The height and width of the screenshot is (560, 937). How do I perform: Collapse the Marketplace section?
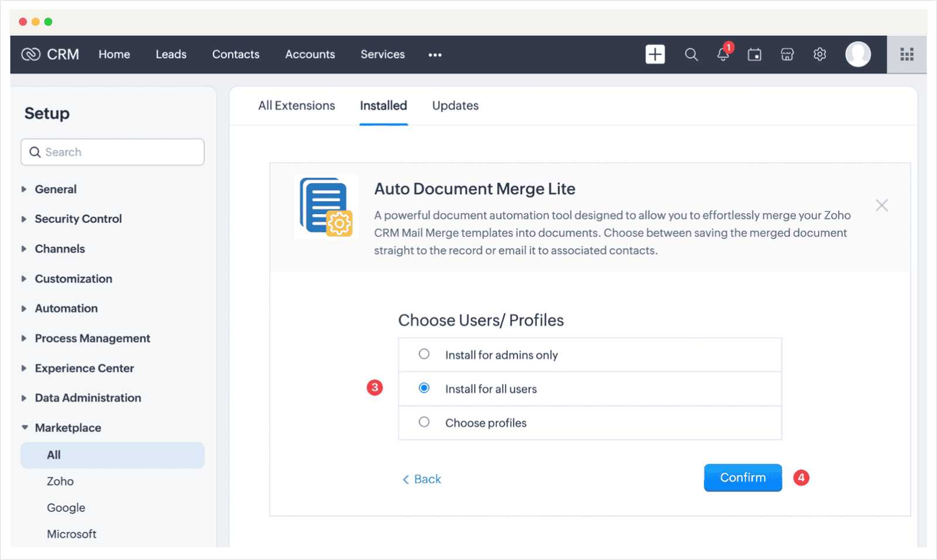(24, 428)
